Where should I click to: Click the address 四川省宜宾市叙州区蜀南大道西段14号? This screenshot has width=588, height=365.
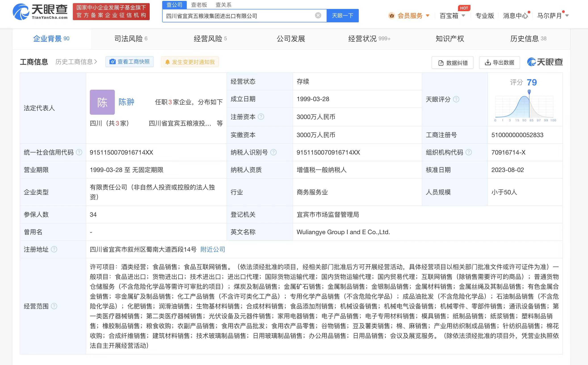pyautogui.click(x=143, y=249)
